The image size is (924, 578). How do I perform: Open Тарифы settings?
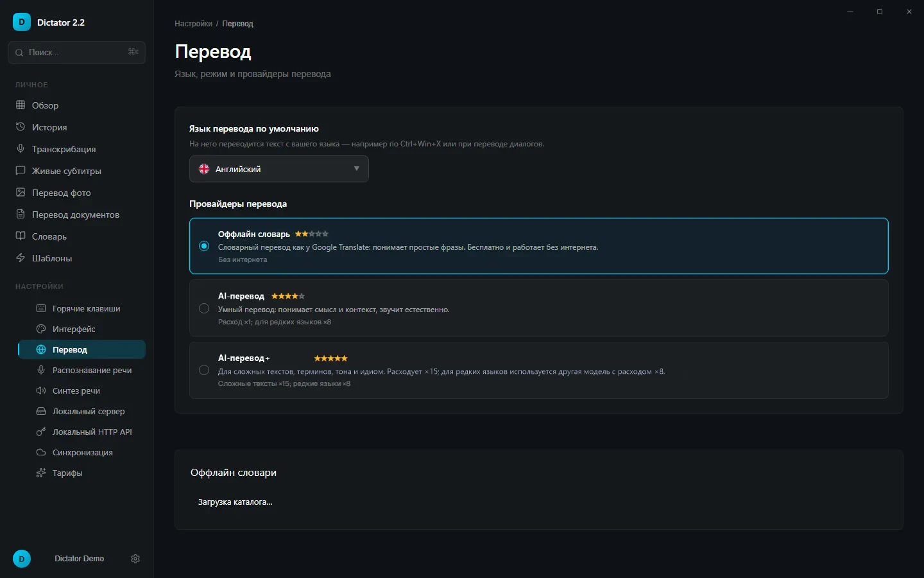click(81, 473)
